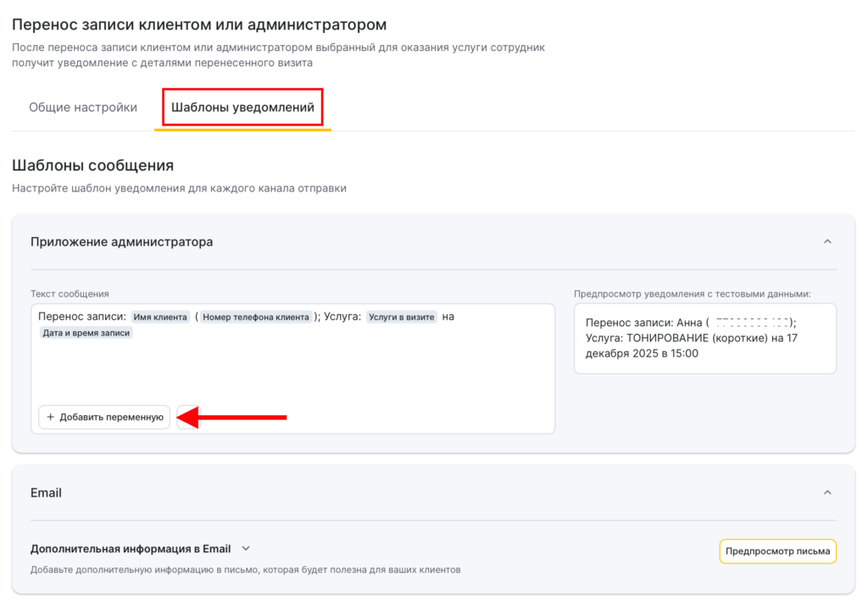Select the Шаблоны уведомлений tab
This screenshot has width=868, height=604.
(x=242, y=108)
